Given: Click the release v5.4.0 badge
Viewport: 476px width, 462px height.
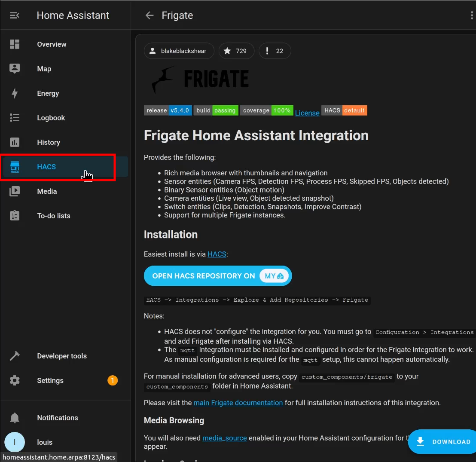Looking at the screenshot, I should [168, 110].
